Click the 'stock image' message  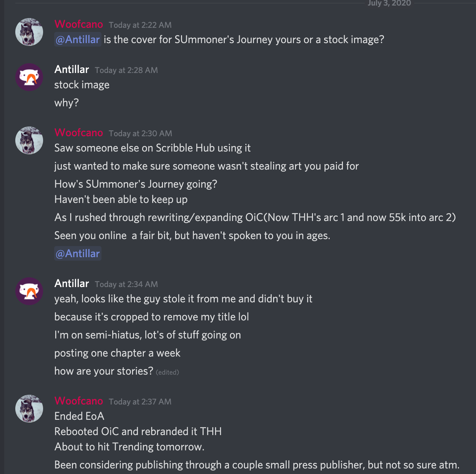[82, 85]
